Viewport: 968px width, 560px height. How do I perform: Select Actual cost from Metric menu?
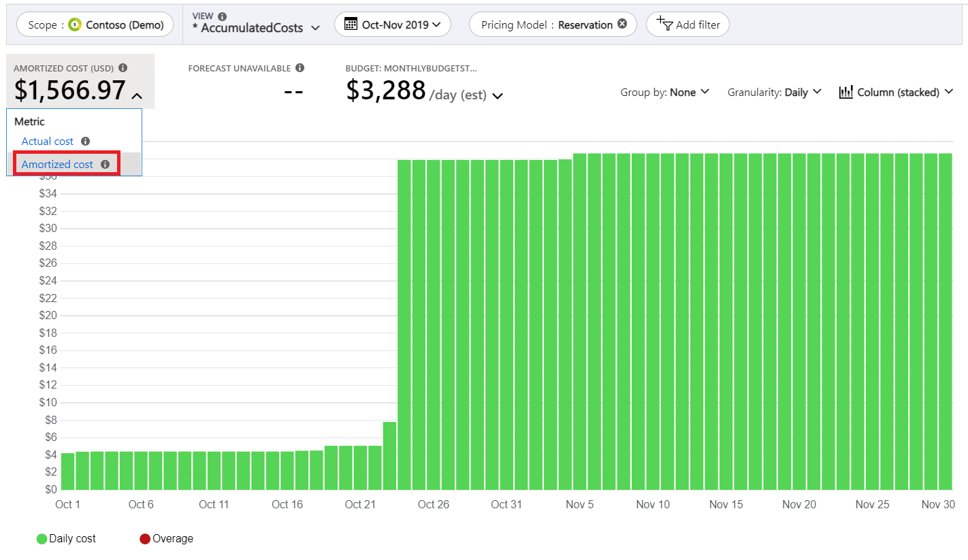click(x=48, y=142)
